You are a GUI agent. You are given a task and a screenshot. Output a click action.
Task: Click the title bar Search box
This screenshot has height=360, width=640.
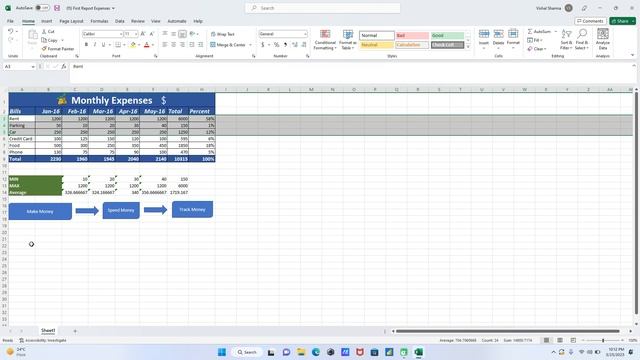(322, 8)
